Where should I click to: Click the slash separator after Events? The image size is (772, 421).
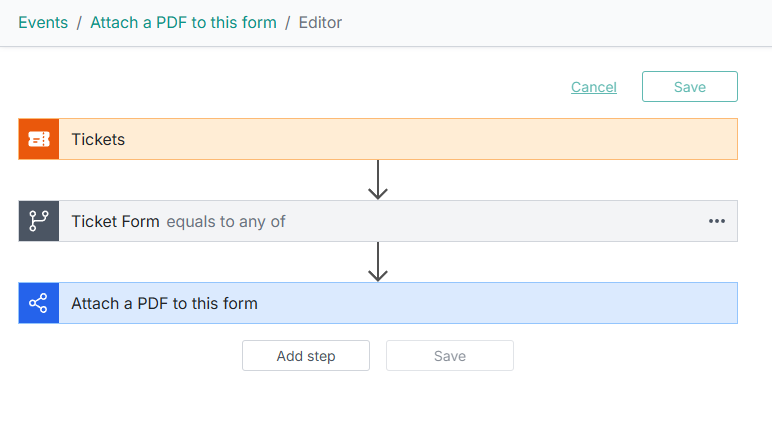click(x=79, y=22)
